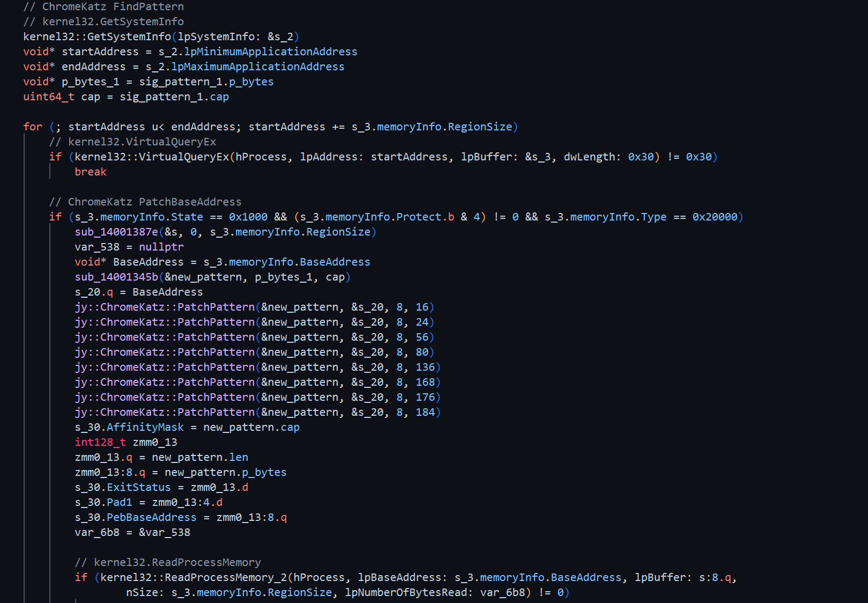Image resolution: width=868 pixels, height=603 pixels.
Task: Click the 0x20000 constant value
Action: [x=715, y=217]
